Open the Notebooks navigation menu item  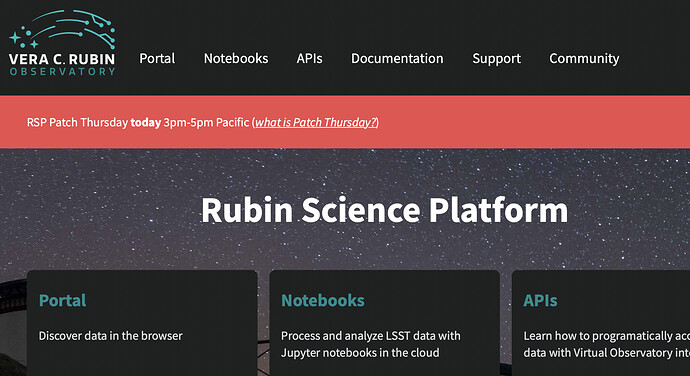pyautogui.click(x=236, y=59)
